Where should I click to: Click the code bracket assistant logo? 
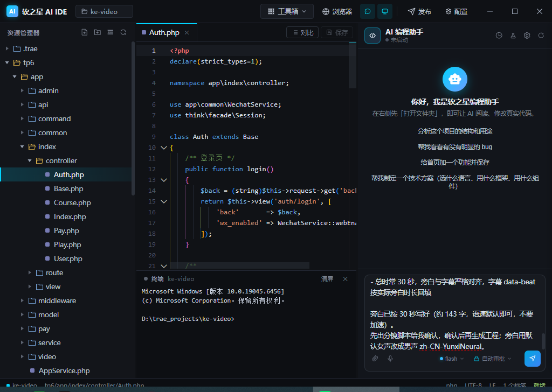(x=372, y=36)
